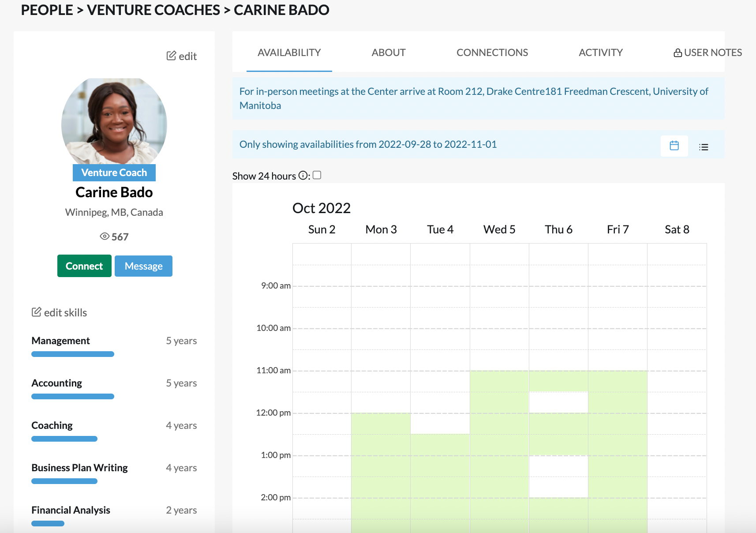Click the Business Plan Writing skill label

(80, 468)
